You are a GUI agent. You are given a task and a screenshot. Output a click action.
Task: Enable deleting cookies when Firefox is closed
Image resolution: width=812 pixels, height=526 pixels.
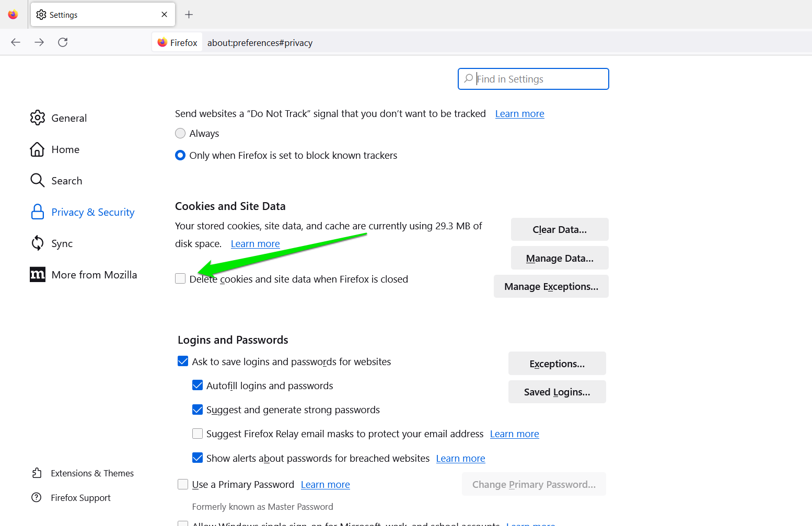pos(180,278)
